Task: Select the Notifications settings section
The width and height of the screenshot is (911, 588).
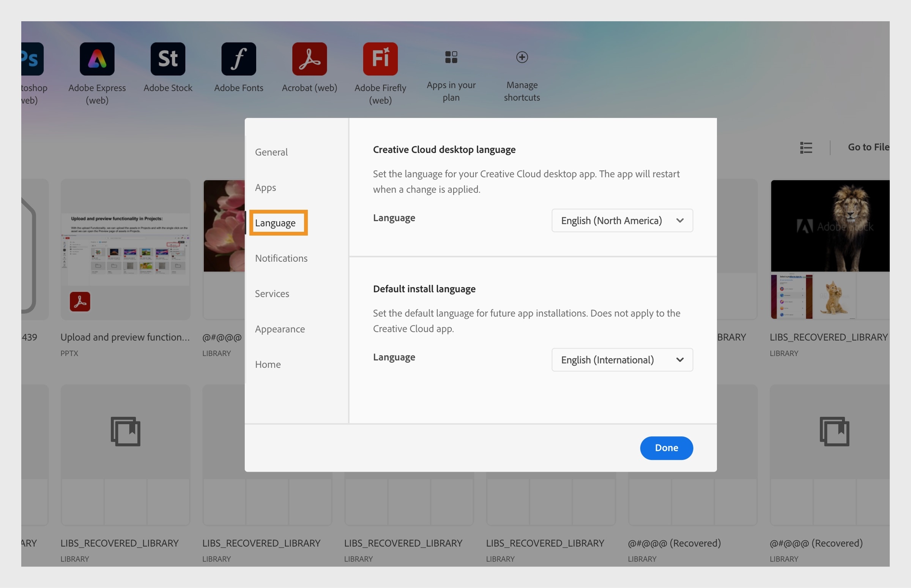Action: pos(281,258)
